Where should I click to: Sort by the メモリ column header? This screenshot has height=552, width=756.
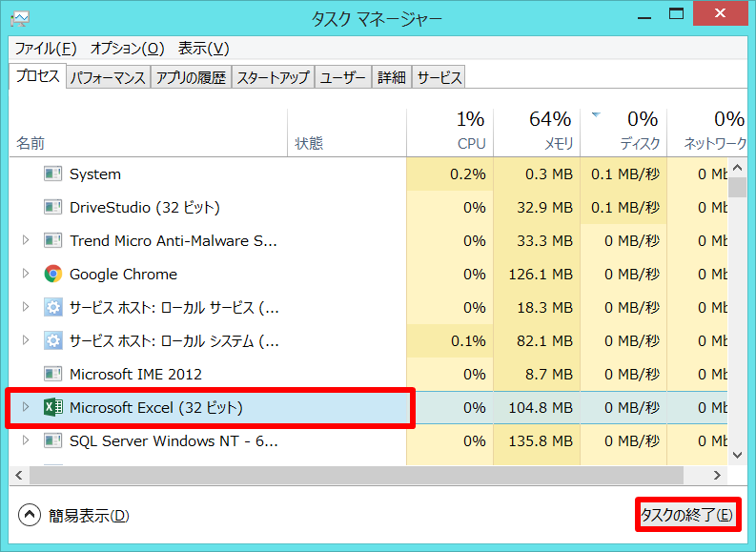[x=537, y=133]
